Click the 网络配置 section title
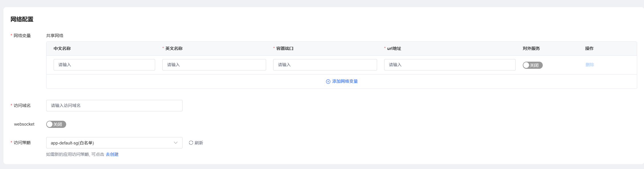Image resolution: width=644 pixels, height=169 pixels. pyautogui.click(x=22, y=19)
